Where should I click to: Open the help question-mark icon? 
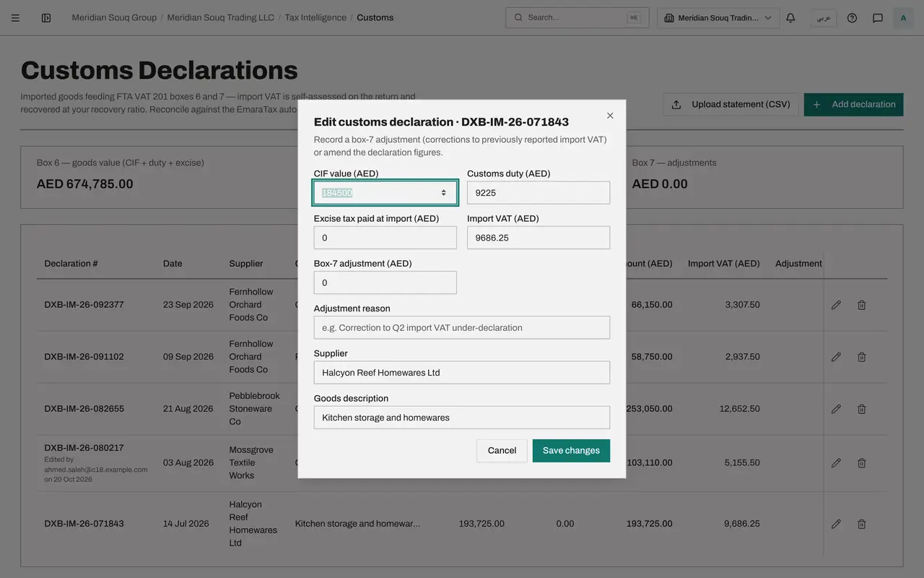853,18
